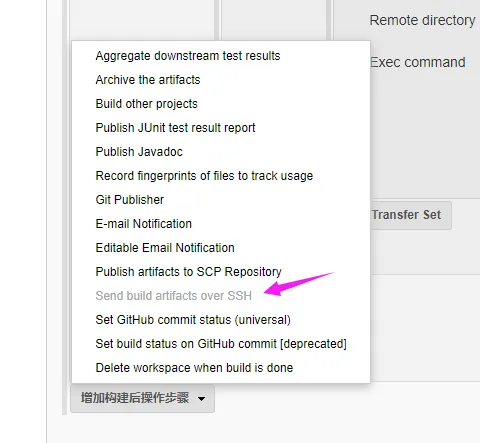480x443 pixels.
Task: Select Aggregate downstream test results
Action: click(188, 56)
